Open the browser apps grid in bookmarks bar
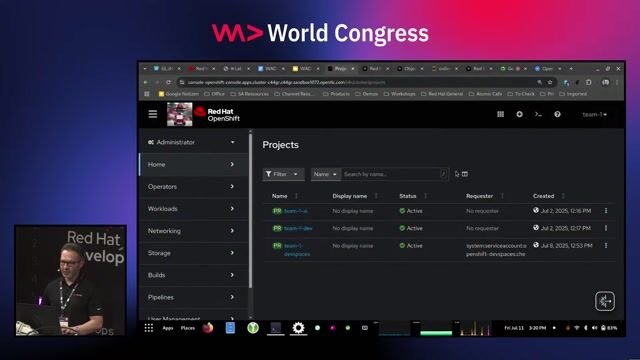640x360 pixels. pyautogui.click(x=147, y=94)
